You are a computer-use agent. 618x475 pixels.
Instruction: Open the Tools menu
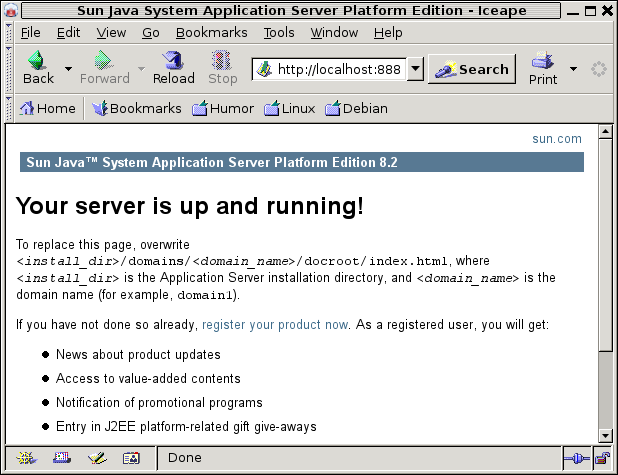click(x=279, y=32)
